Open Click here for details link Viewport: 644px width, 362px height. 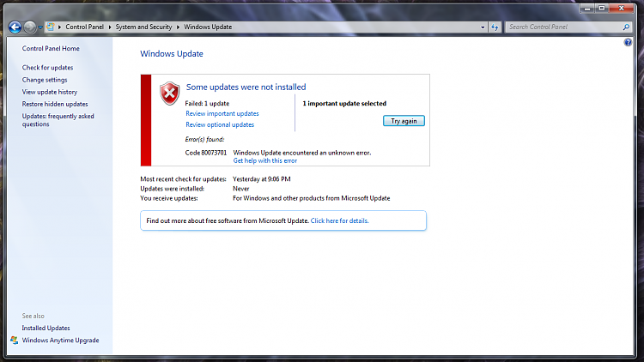click(339, 220)
